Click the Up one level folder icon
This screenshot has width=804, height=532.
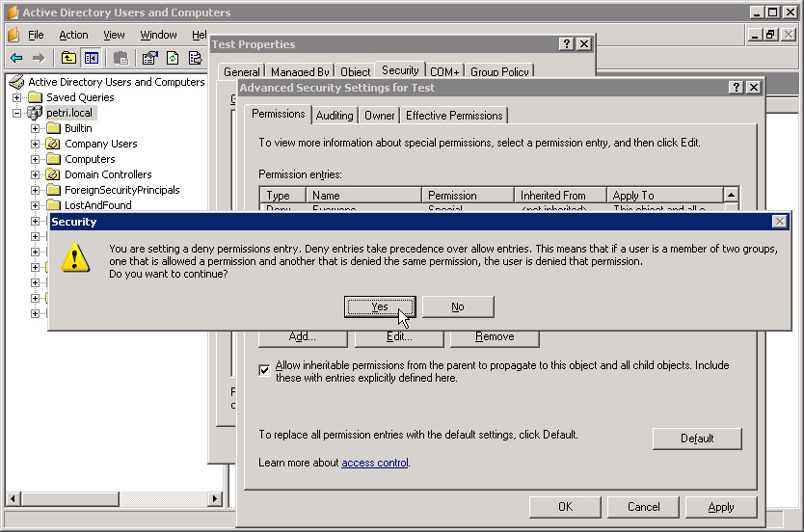tap(68, 58)
